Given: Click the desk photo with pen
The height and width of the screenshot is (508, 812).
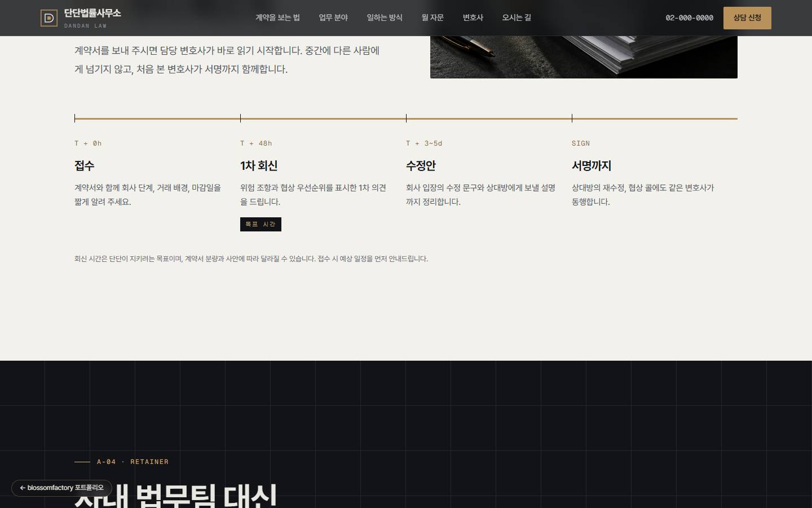Looking at the screenshot, I should coord(584,57).
